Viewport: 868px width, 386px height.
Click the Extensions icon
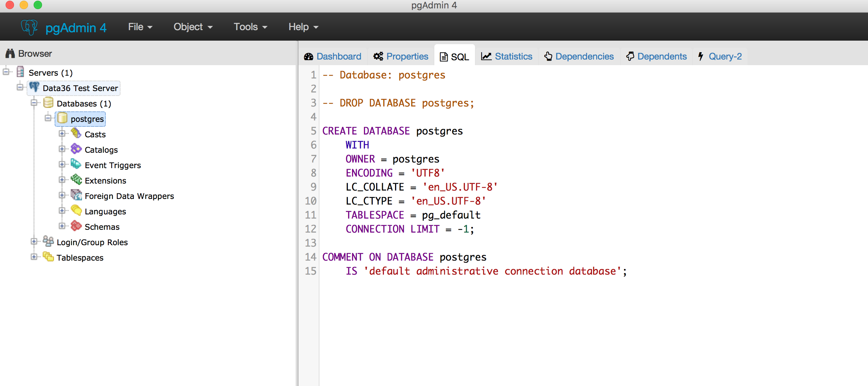(76, 180)
